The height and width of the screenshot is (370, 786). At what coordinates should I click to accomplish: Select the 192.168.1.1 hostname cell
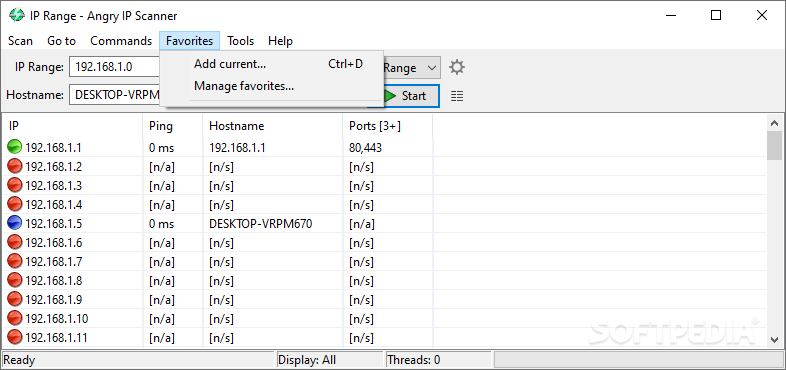coord(237,147)
